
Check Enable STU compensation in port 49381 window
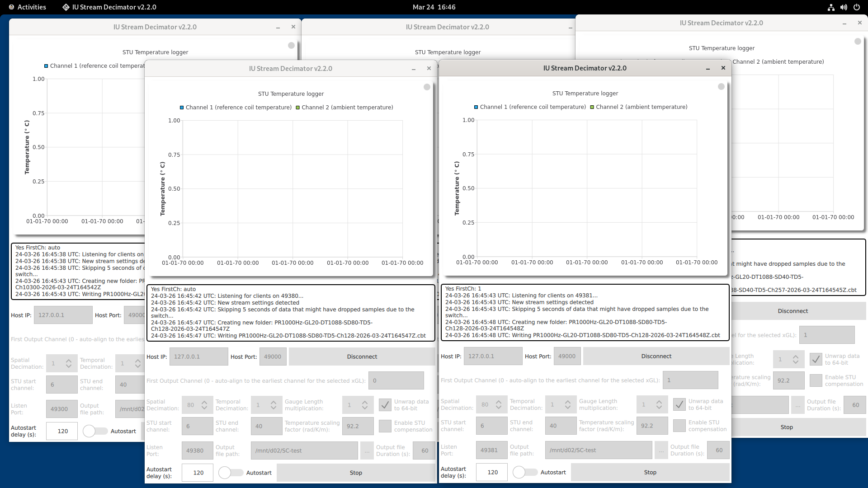pyautogui.click(x=679, y=426)
